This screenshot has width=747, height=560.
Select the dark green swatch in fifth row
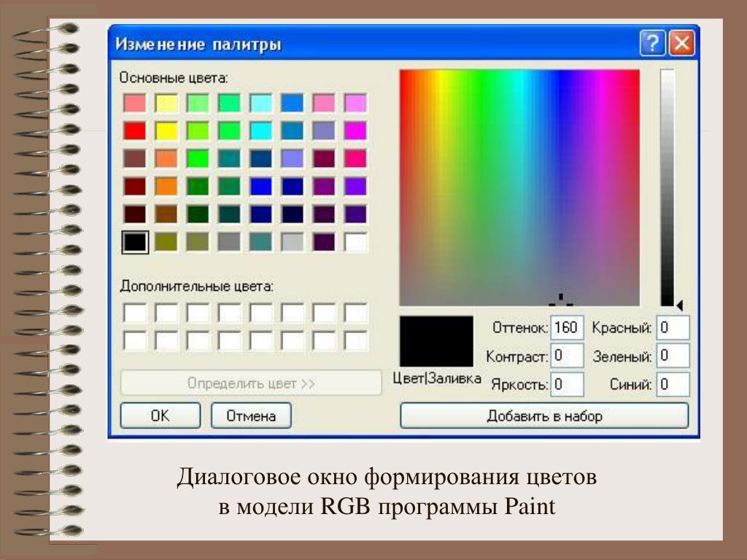point(198,214)
